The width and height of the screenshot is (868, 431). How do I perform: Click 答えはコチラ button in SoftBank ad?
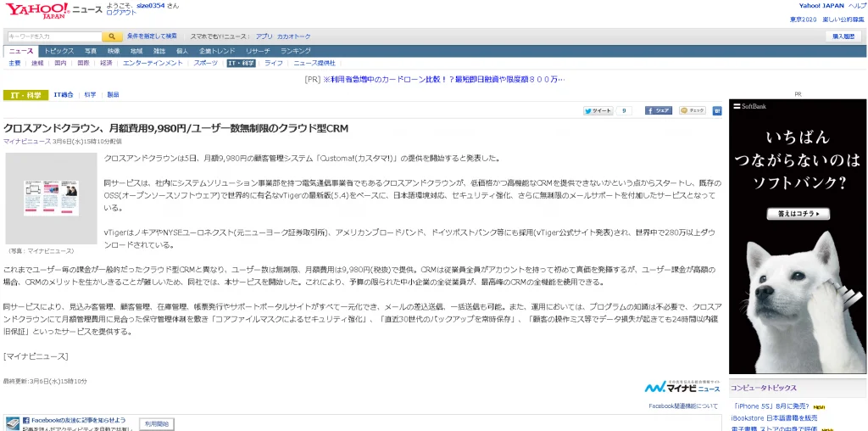(x=798, y=214)
